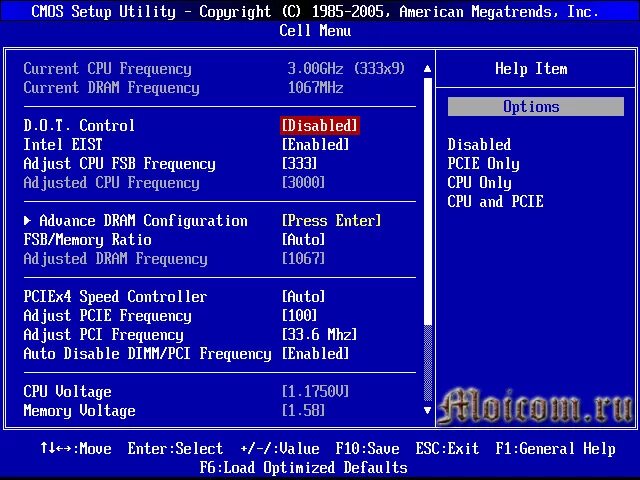Click the Help Item heading
640x480 pixels.
click(x=531, y=69)
